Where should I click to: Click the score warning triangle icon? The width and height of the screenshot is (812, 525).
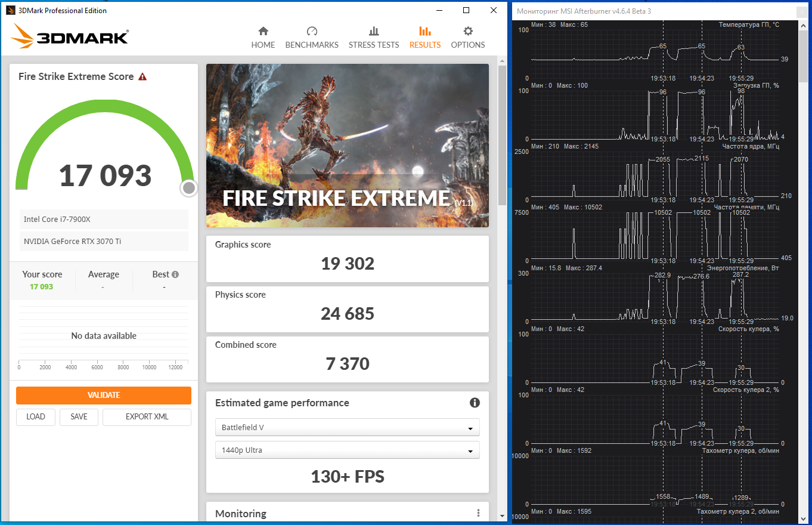point(142,76)
